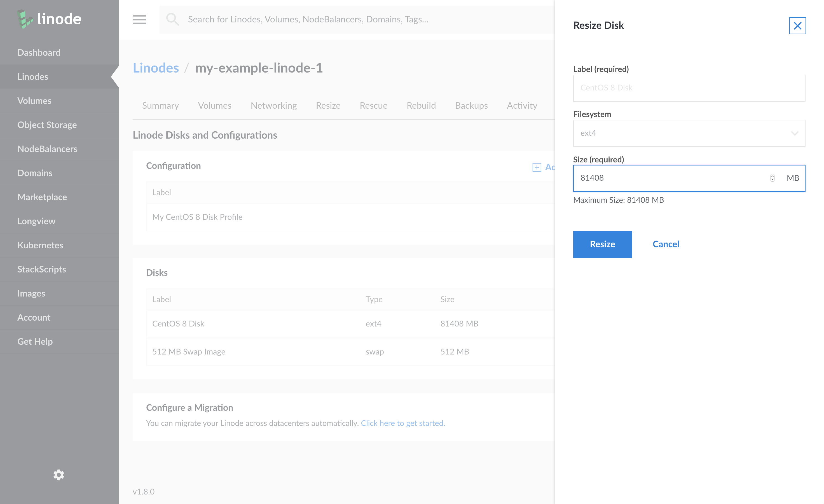
Task: Click the Label CentOS 8 Disk field
Action: point(689,88)
